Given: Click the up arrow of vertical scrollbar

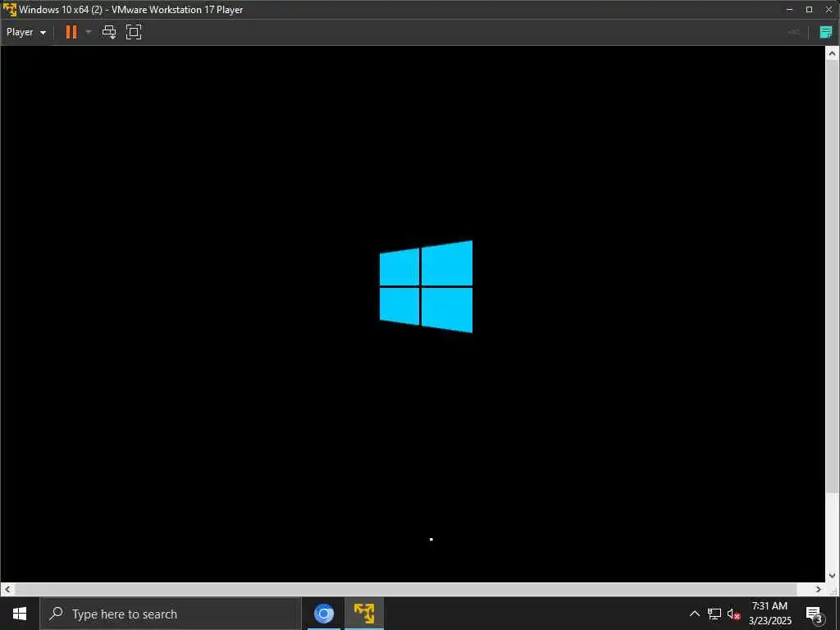Looking at the screenshot, I should pos(832,53).
